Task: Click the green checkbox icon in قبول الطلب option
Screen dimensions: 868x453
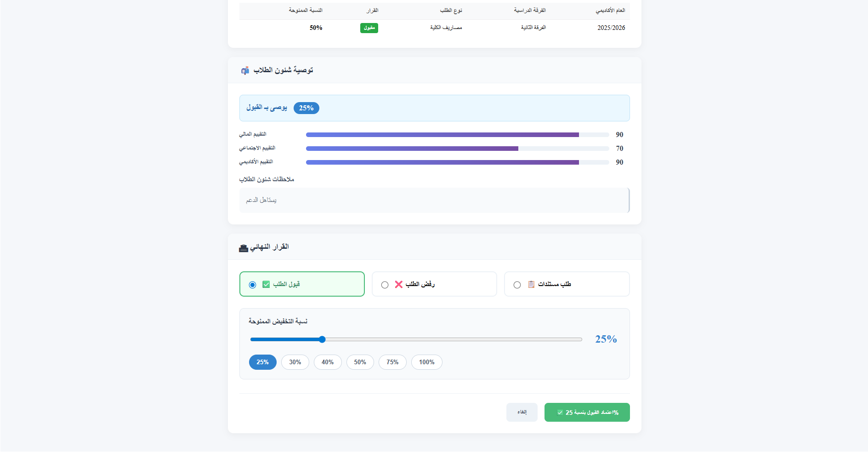Action: tap(266, 284)
